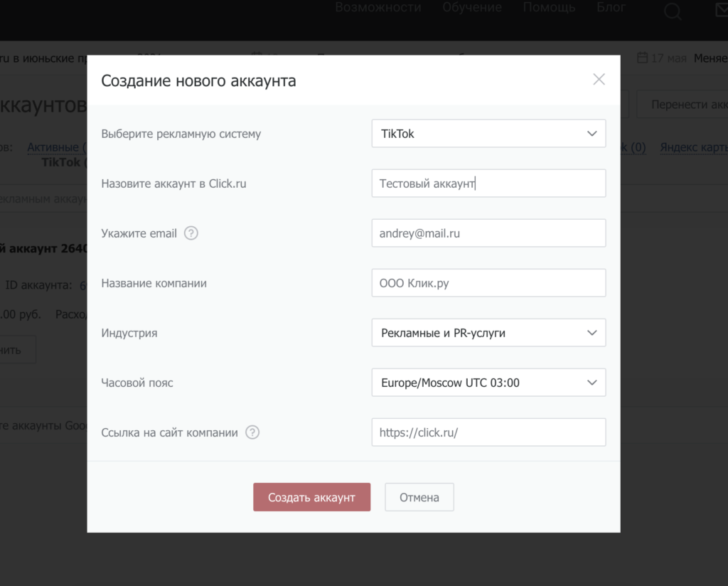Click the Создать аккаунт button
728x586 pixels.
pyautogui.click(x=311, y=497)
